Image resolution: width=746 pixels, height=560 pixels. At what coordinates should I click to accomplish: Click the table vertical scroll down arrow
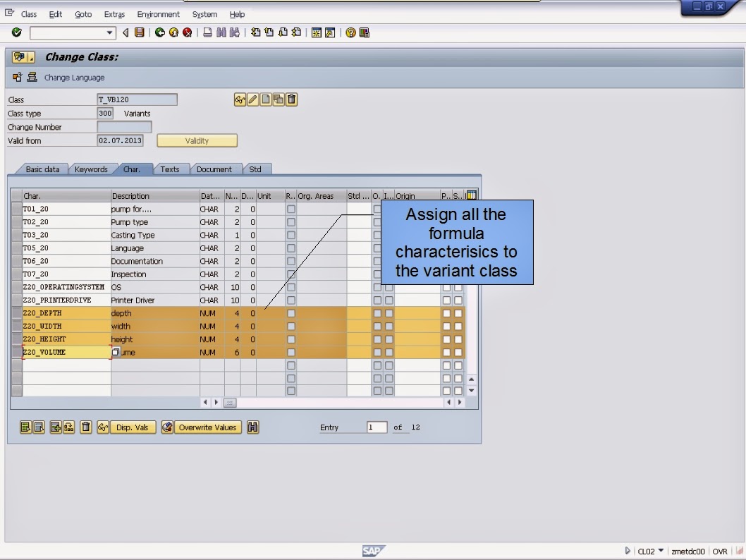472,391
